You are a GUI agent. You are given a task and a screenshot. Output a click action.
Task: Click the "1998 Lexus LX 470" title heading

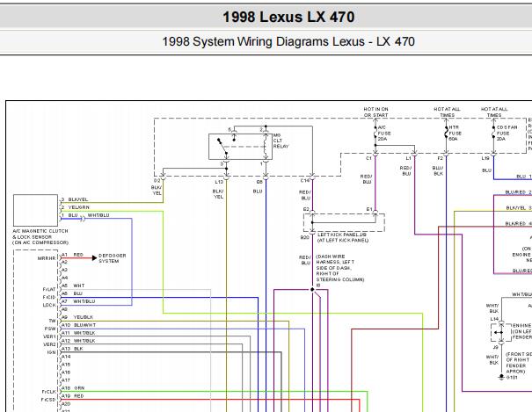tap(288, 17)
